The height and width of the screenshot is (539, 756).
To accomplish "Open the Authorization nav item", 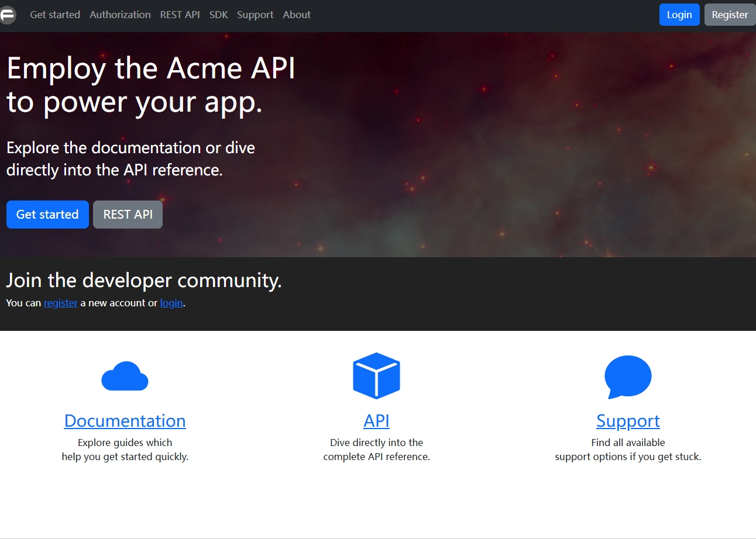I will [120, 15].
